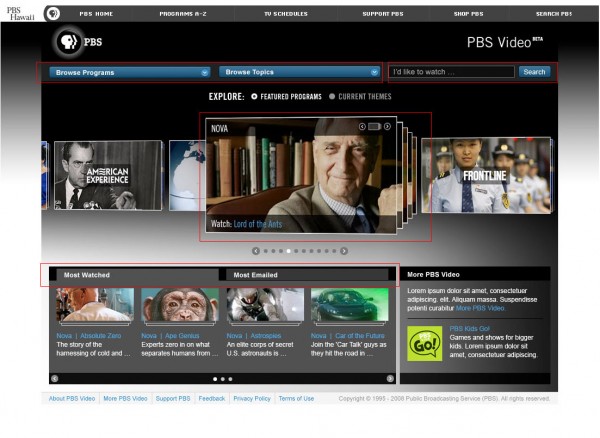Switch to the Most Emailed tab
This screenshot has height=438, width=600.
coord(307,275)
